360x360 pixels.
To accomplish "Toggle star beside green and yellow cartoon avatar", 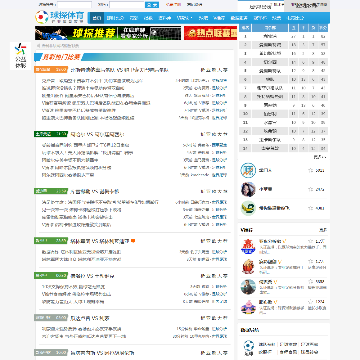I will [x=311, y=208].
